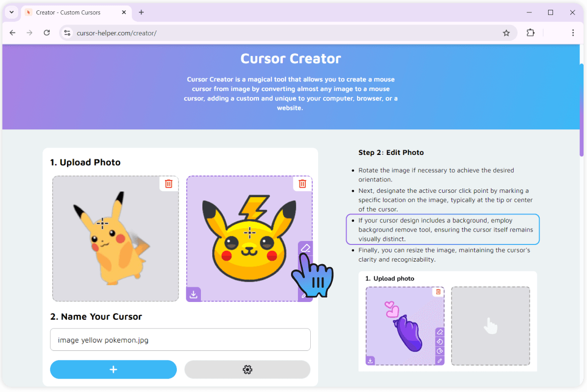Select the dancing Pikachu photo thumbnail
Viewport: 587px width, 392px height.
(115, 239)
